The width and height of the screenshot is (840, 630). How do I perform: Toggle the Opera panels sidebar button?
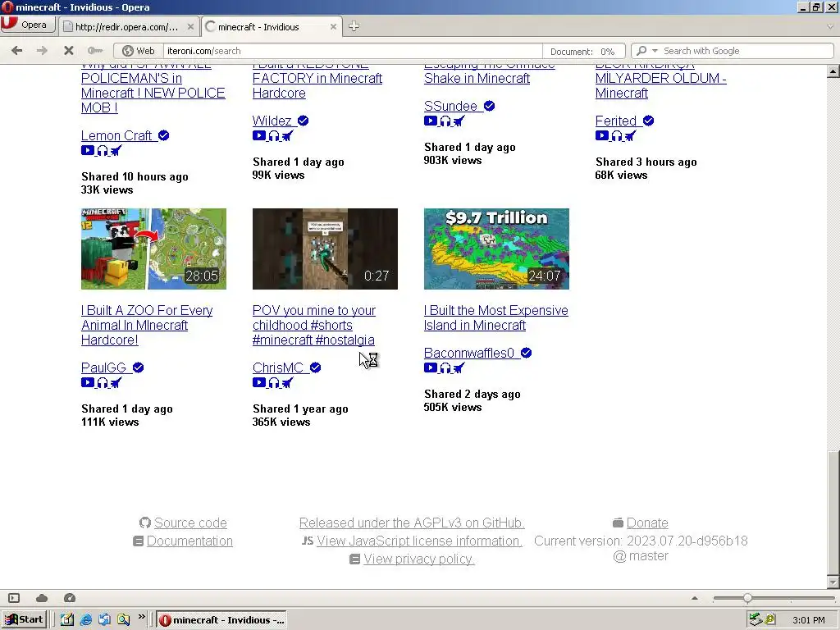click(14, 598)
